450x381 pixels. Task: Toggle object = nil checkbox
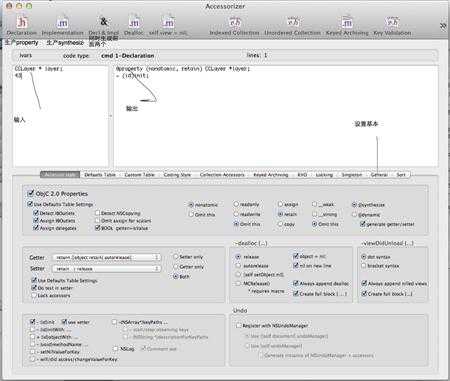point(295,256)
